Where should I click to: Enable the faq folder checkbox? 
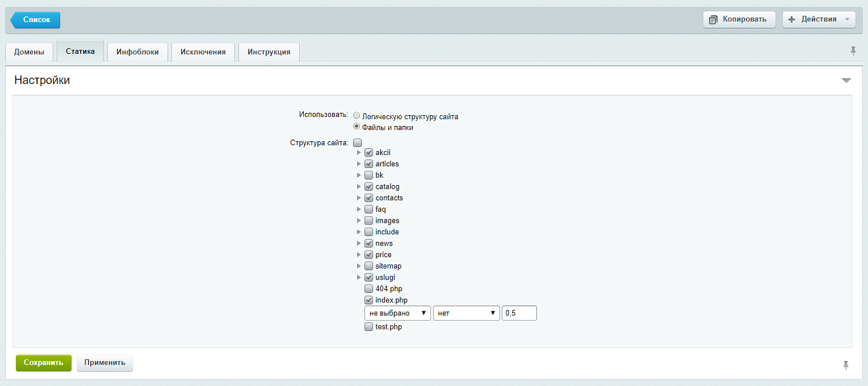[x=369, y=209]
